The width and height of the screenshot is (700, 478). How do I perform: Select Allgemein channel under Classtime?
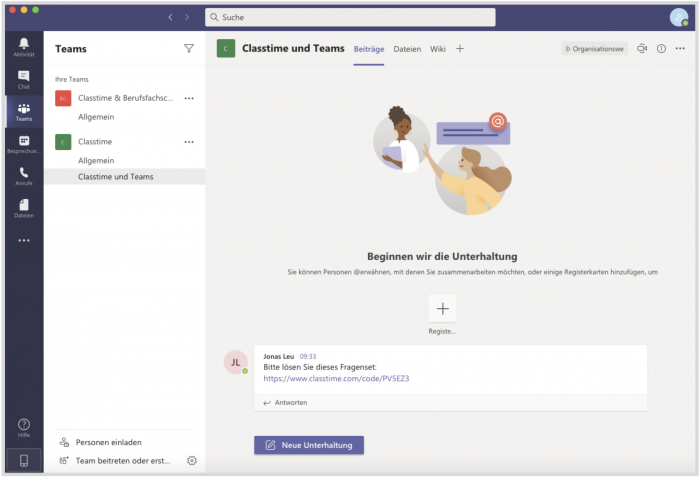click(96, 161)
